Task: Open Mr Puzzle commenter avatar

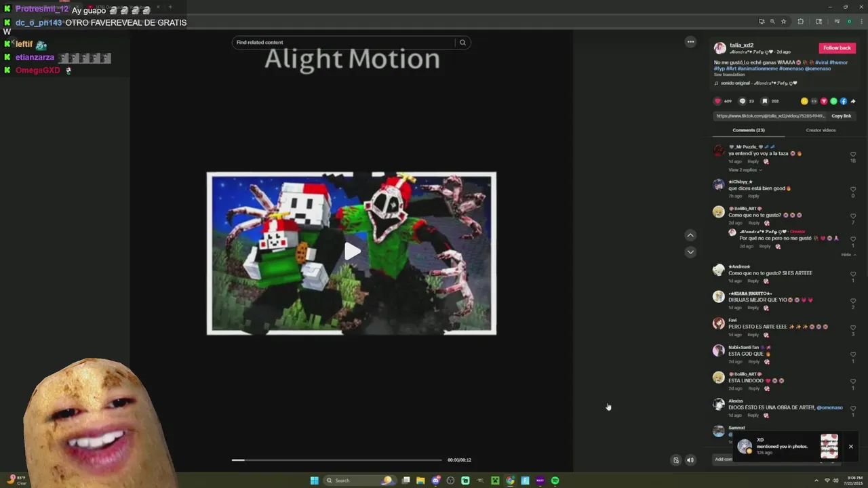Action: [719, 151]
